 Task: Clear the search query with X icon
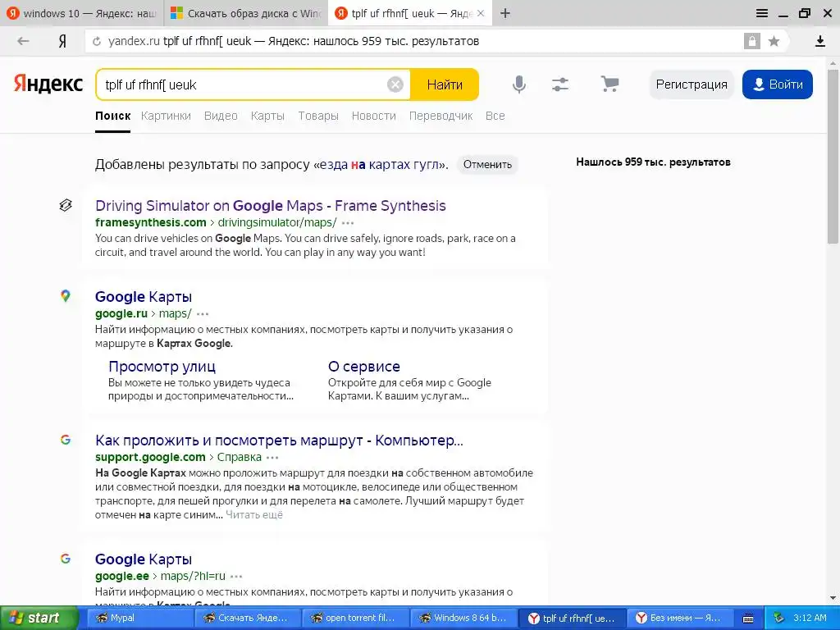tap(395, 84)
